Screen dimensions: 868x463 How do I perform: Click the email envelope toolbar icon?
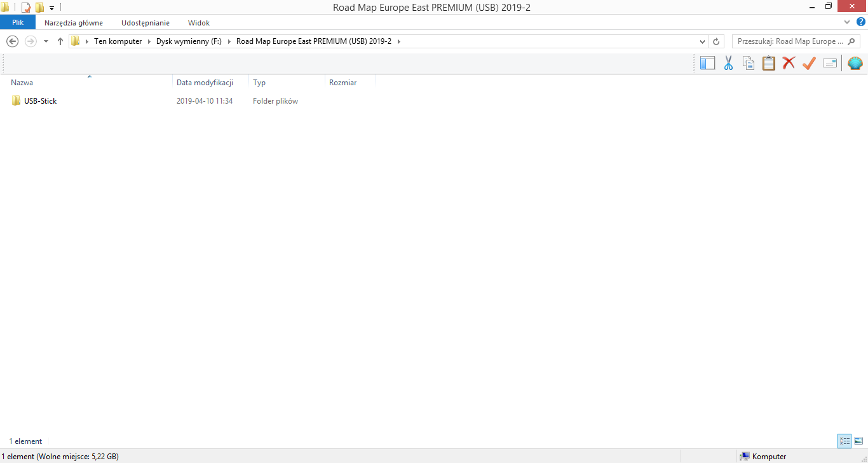pyautogui.click(x=830, y=63)
